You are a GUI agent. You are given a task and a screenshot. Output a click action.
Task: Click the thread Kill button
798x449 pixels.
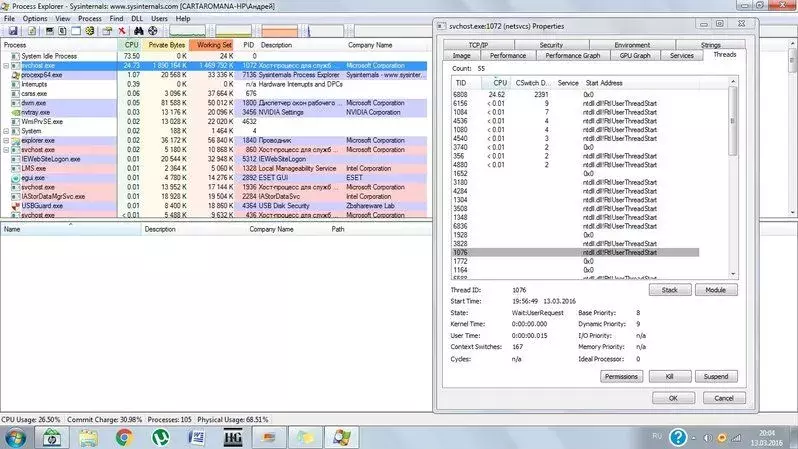click(x=670, y=377)
